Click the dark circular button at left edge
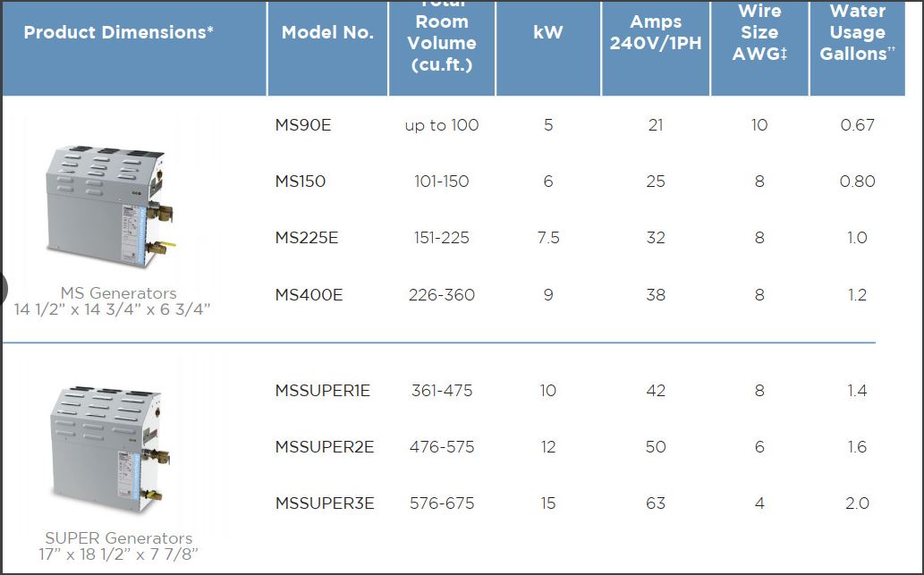The width and height of the screenshot is (924, 575). pyautogui.click(x=3, y=286)
